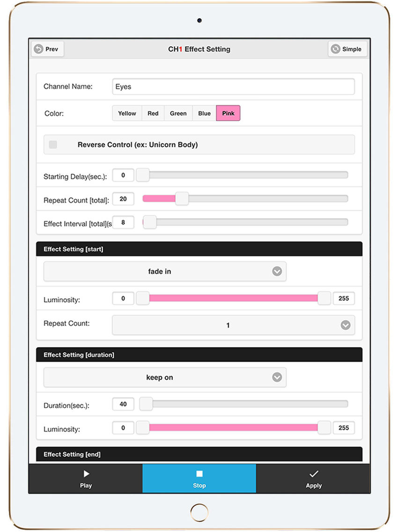Image resolution: width=399 pixels, height=532 pixels.
Task: Open the keep on effect dropdown
Action: point(165,377)
